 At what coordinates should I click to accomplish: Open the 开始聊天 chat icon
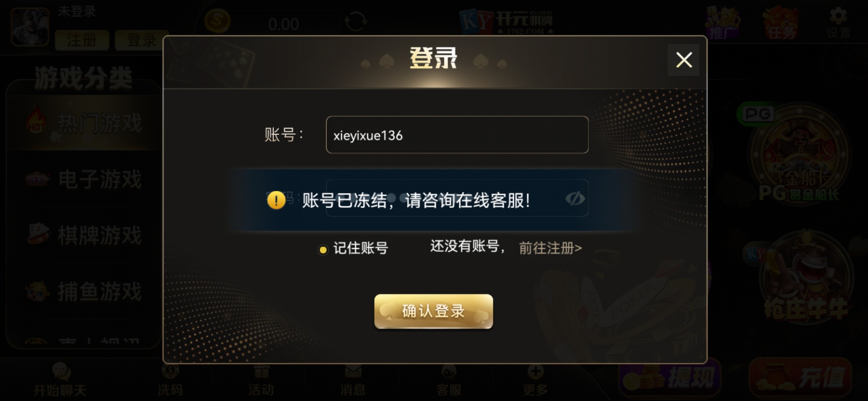[x=60, y=379]
